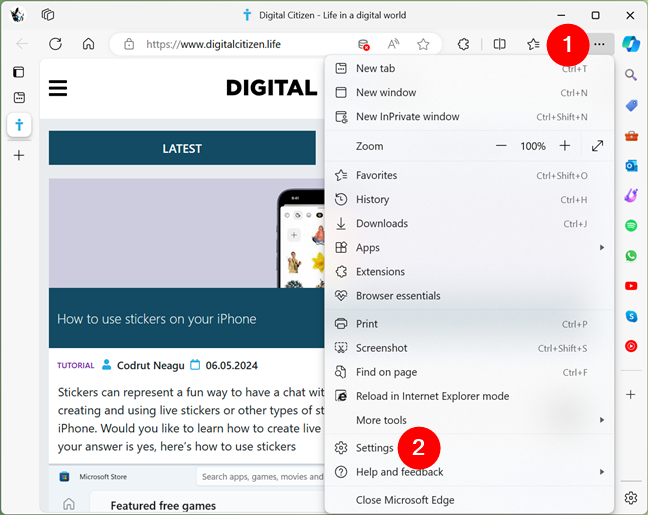This screenshot has height=515, width=648.
Task: Open article How to use stickers on your iPhone
Action: (x=157, y=319)
